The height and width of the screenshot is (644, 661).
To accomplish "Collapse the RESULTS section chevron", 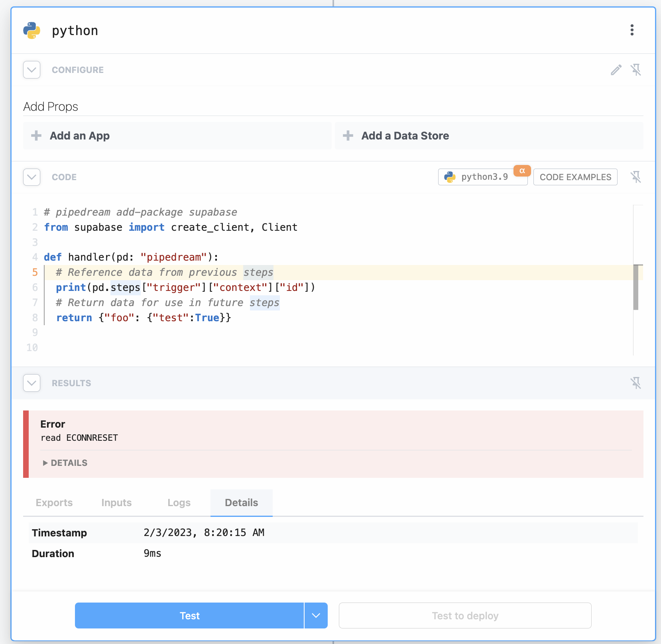I will [31, 383].
